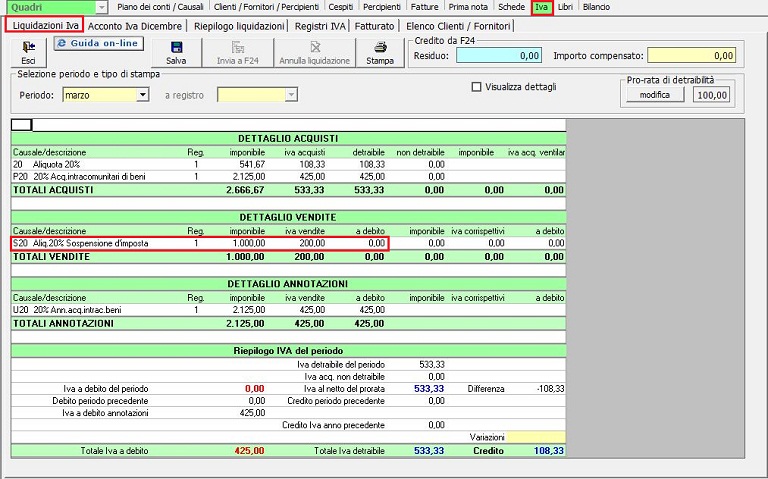Click the Importo compensato field
Viewport: 768px width, 479px height.
coord(691,55)
